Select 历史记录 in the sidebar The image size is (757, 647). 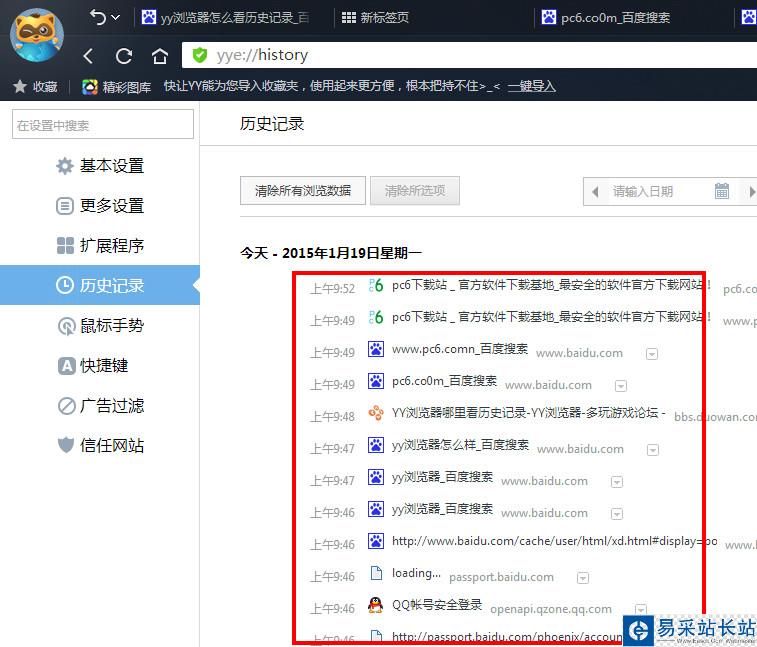coord(99,285)
